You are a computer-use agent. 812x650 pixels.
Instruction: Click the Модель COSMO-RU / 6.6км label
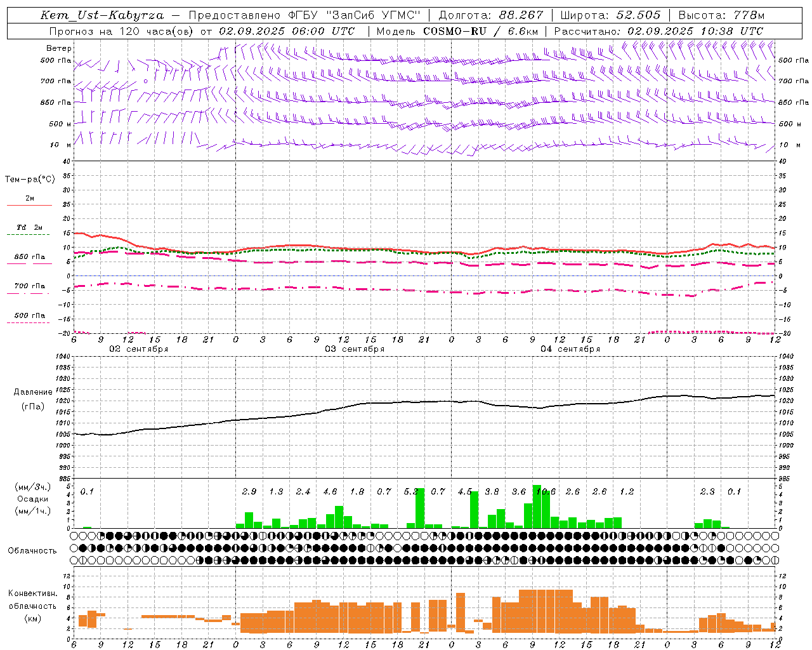pyautogui.click(x=457, y=31)
